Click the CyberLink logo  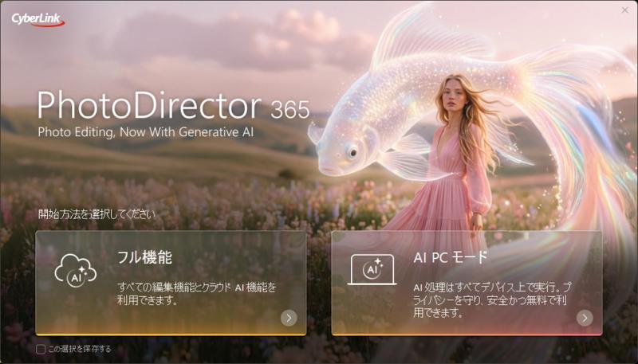tap(37, 19)
